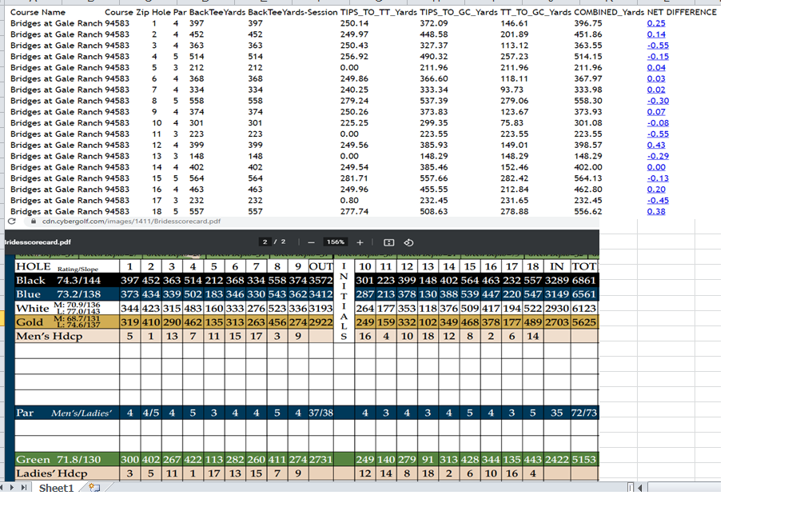Zoom in the PDF with plus button
The image size is (812, 531).
pos(360,242)
